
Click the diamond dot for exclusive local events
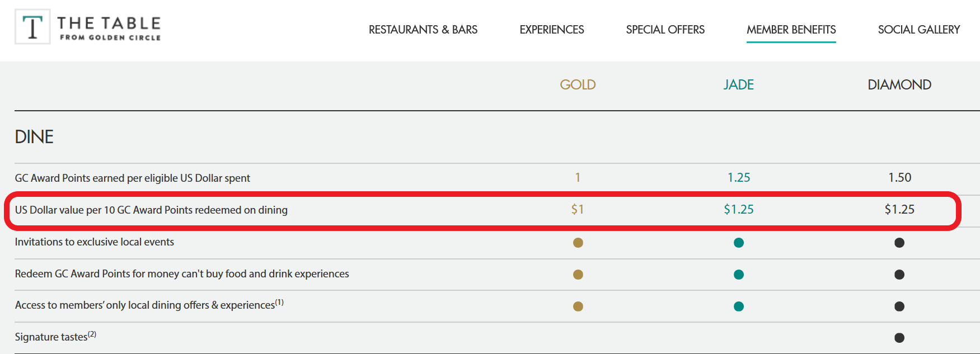(x=899, y=243)
